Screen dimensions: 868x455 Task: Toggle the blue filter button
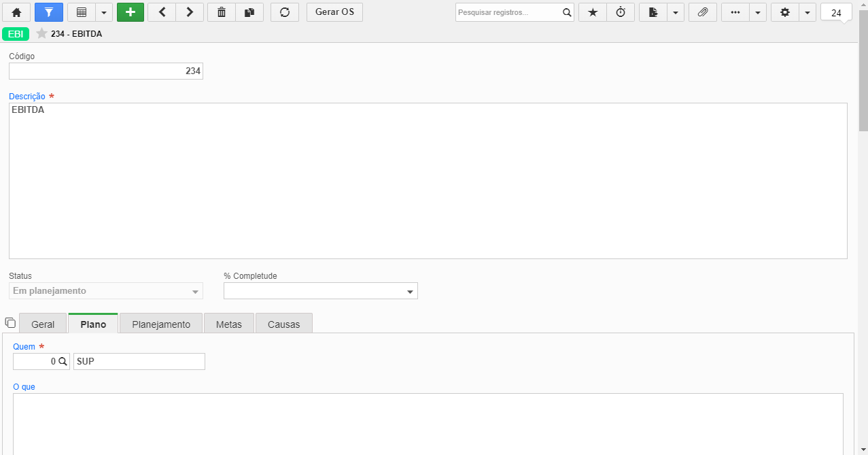(x=49, y=12)
